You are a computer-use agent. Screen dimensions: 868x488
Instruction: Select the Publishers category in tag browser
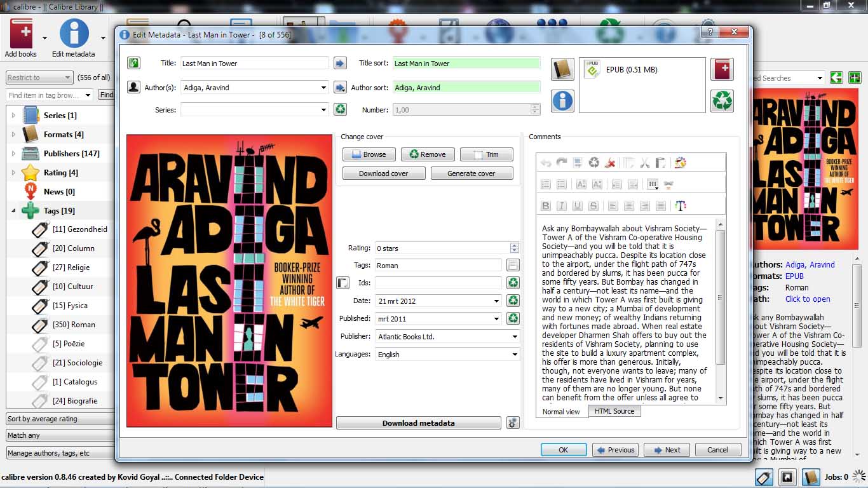click(71, 154)
